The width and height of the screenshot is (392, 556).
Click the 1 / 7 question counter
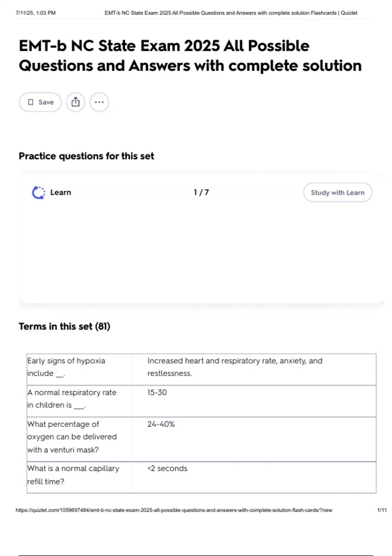tap(201, 192)
